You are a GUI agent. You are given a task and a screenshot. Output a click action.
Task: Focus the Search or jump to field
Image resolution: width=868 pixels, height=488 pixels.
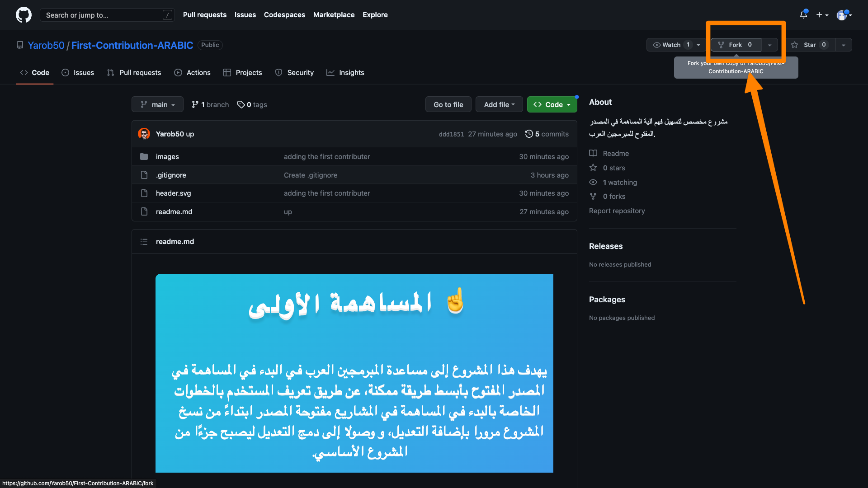[x=104, y=15]
